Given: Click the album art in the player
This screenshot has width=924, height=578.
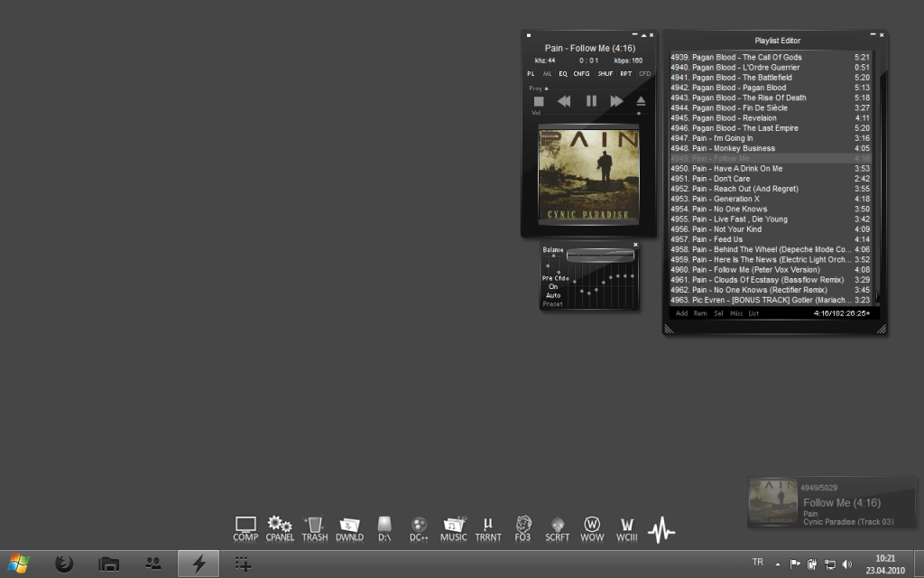Looking at the screenshot, I should (588, 174).
